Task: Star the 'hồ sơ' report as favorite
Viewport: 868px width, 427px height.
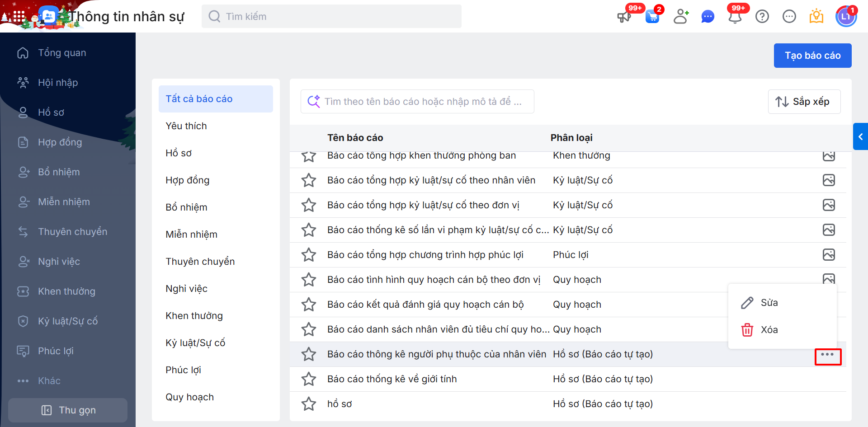Action: tap(309, 404)
